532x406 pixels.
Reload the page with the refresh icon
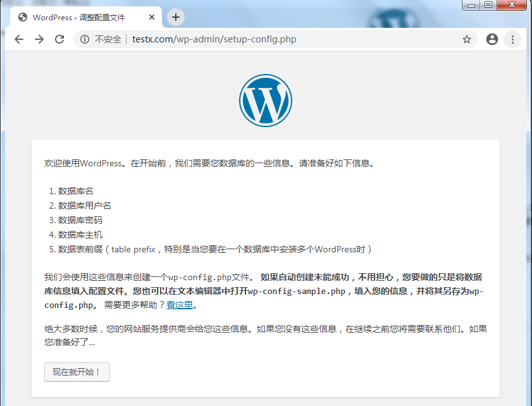(x=59, y=39)
